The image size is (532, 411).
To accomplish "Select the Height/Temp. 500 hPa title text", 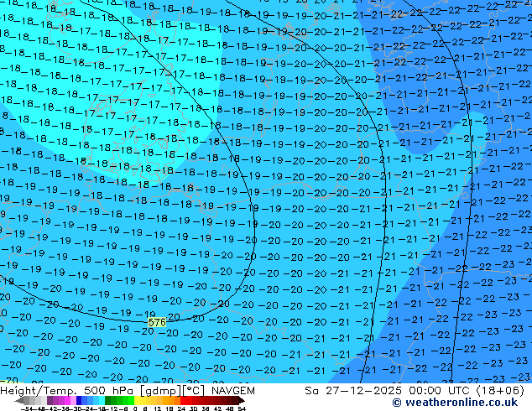I will (67, 391).
